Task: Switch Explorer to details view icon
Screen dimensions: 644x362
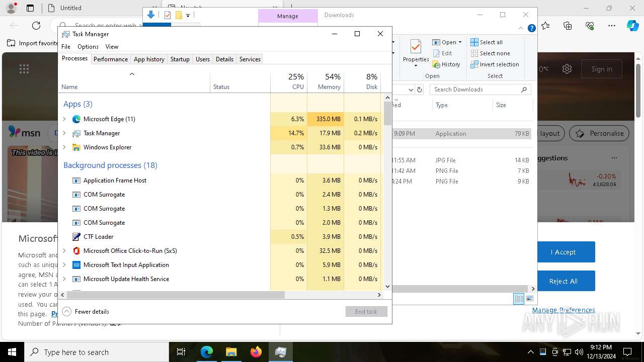Action: (519, 299)
